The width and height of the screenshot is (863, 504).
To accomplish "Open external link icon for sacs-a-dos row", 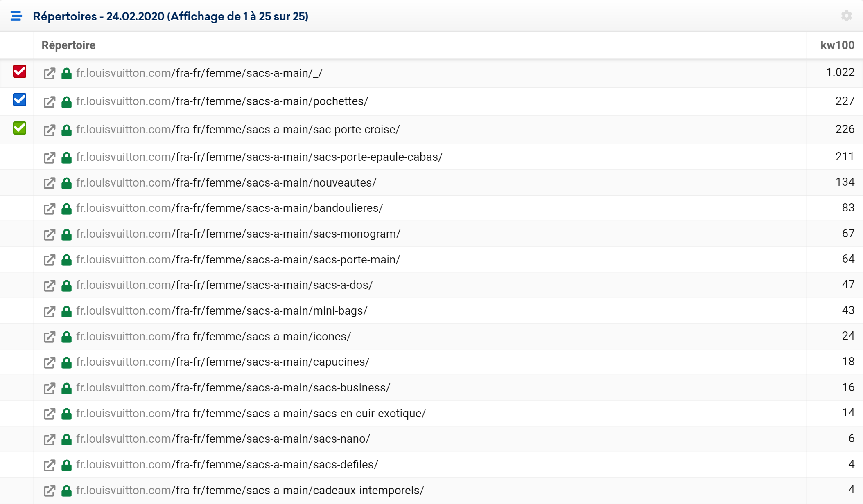I will [x=50, y=286].
